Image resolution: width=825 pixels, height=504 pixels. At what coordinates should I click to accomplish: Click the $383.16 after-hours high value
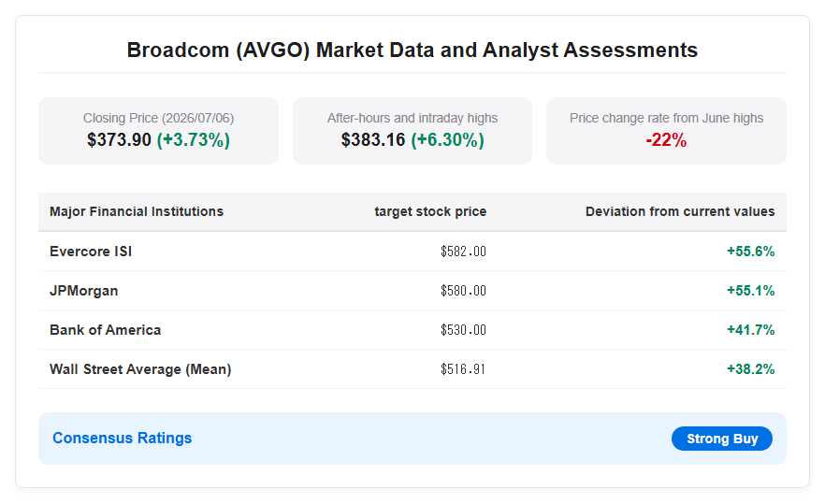click(373, 140)
